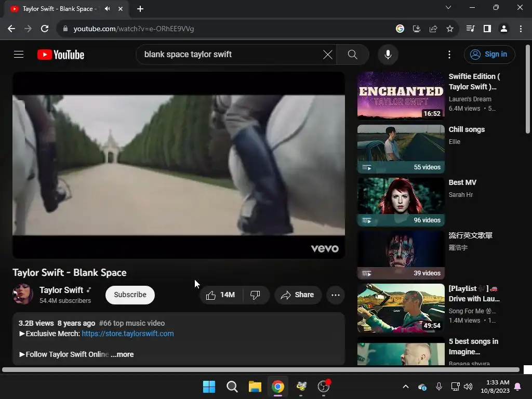Viewport: 532px width, 399px height.
Task: Open YouTube settings three-dot menu
Action: [x=449, y=54]
